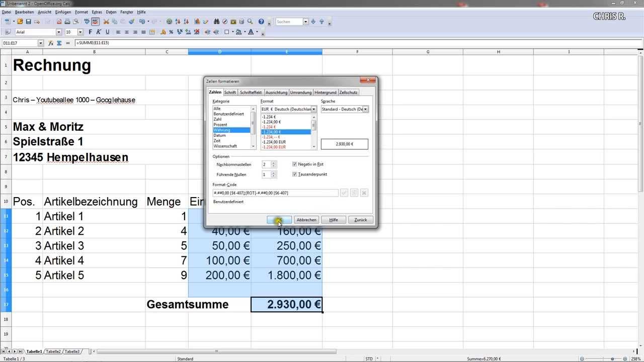644x362 pixels.
Task: Expand the Name Box dropdown D11:E17
Action: coord(41,43)
